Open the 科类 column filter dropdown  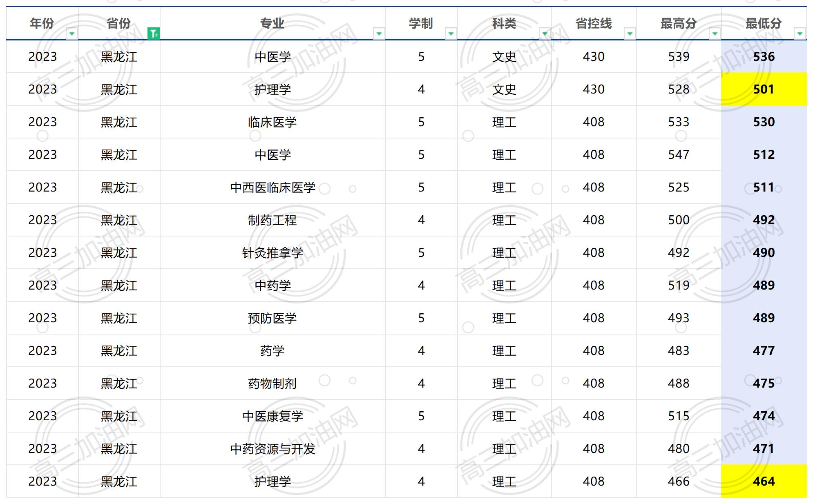pos(545,33)
